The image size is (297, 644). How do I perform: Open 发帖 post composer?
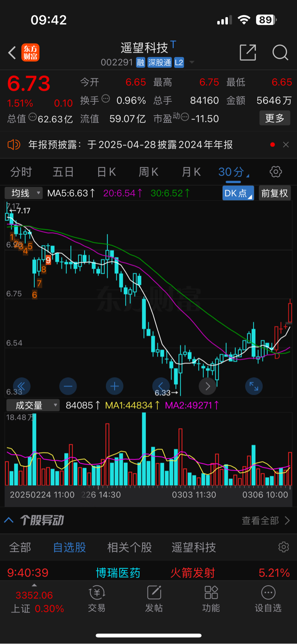pyautogui.click(x=154, y=599)
